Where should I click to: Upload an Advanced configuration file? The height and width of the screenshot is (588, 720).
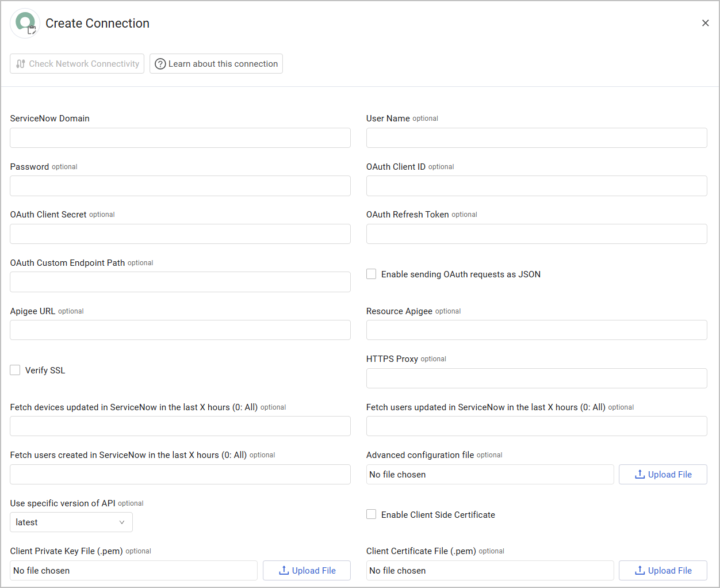point(663,475)
